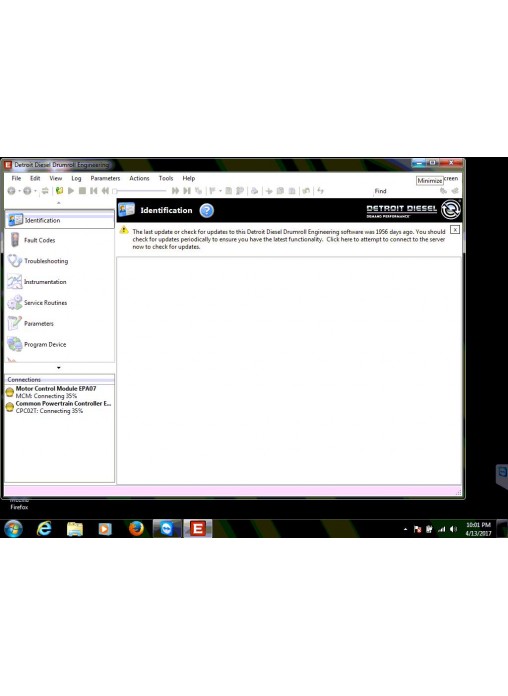Screen dimensions: 508x696
Task: Open the Edit menu
Action: [x=35, y=178]
